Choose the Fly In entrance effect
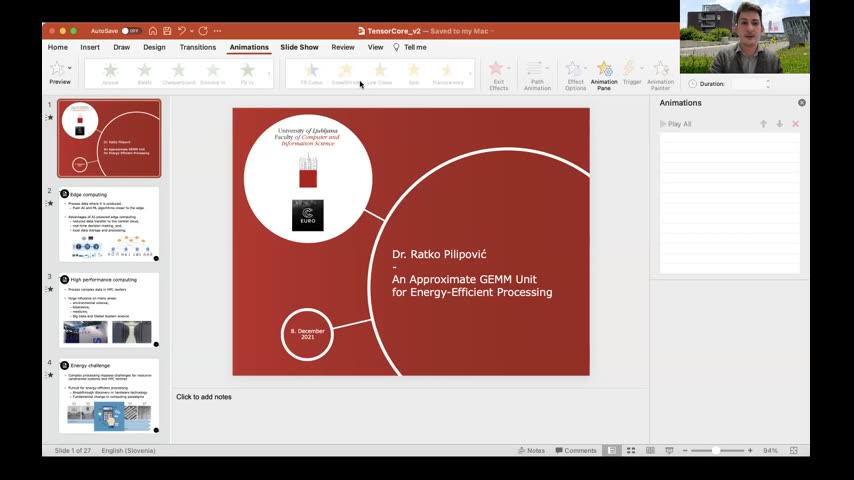 [247, 74]
